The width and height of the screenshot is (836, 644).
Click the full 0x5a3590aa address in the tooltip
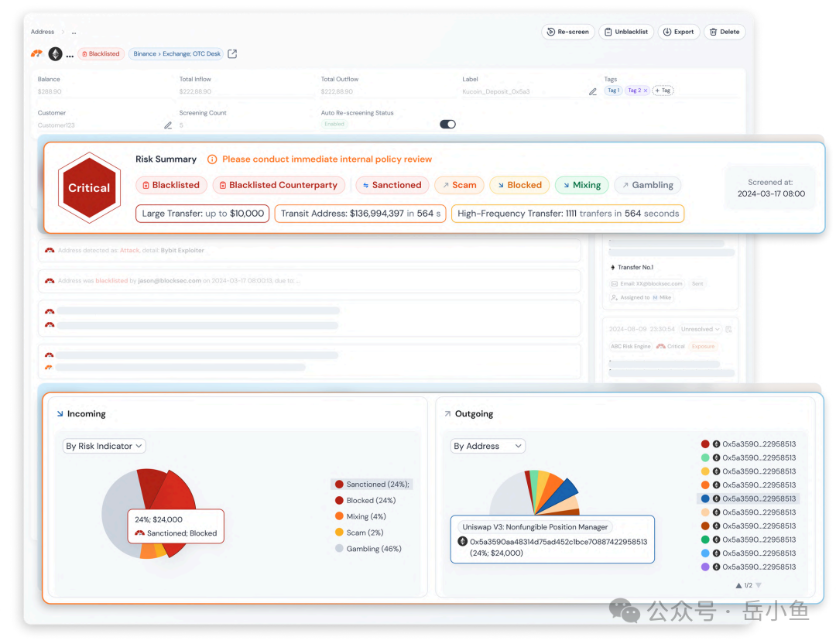coord(558,542)
